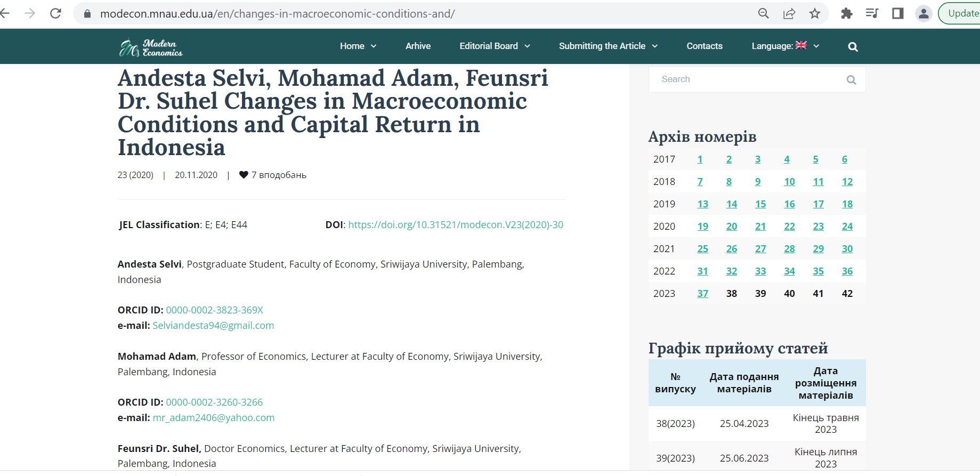Click the 38(2023) schedule table cell
This screenshot has width=980, height=476.
[x=675, y=424]
